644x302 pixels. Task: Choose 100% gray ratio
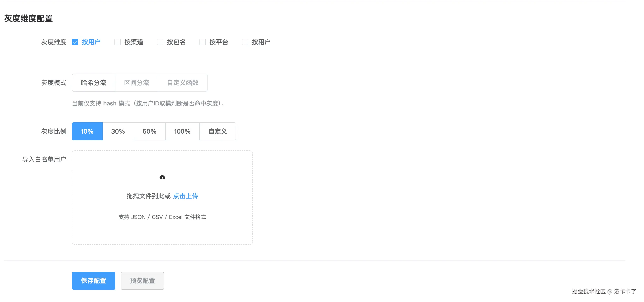(x=182, y=131)
